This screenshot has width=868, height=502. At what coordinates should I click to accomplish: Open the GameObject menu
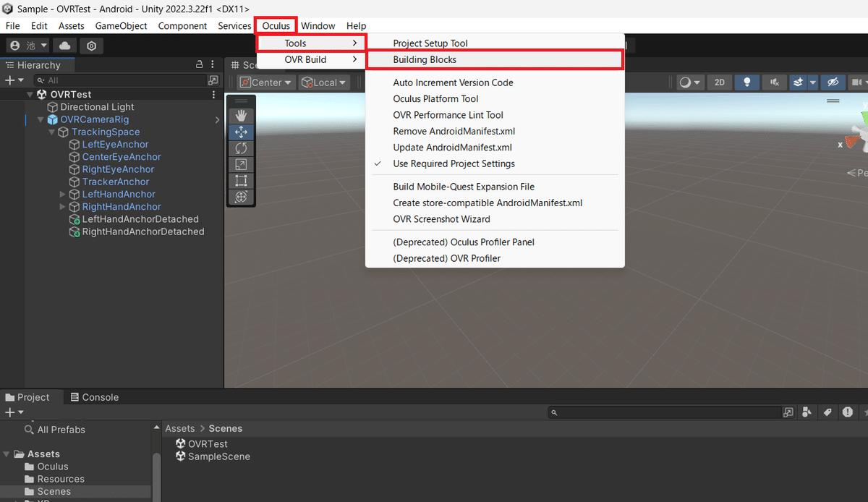pos(122,26)
